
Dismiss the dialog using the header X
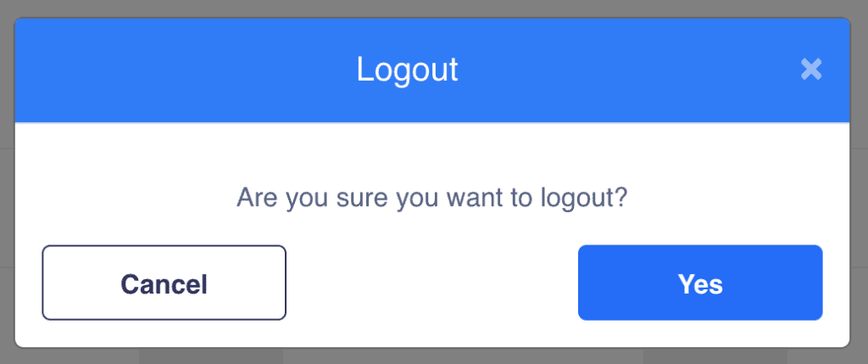[x=811, y=70]
